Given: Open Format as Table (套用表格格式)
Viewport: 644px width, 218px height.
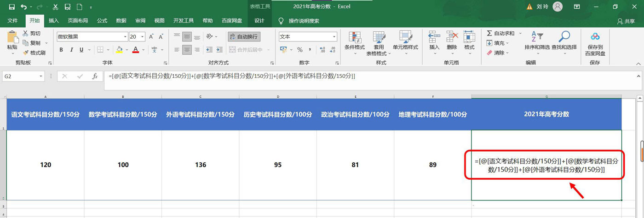Looking at the screenshot, I should coord(379,43).
